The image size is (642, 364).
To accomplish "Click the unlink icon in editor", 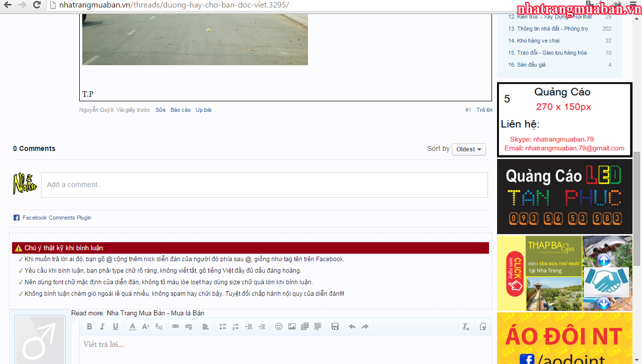I will pos(189,326).
